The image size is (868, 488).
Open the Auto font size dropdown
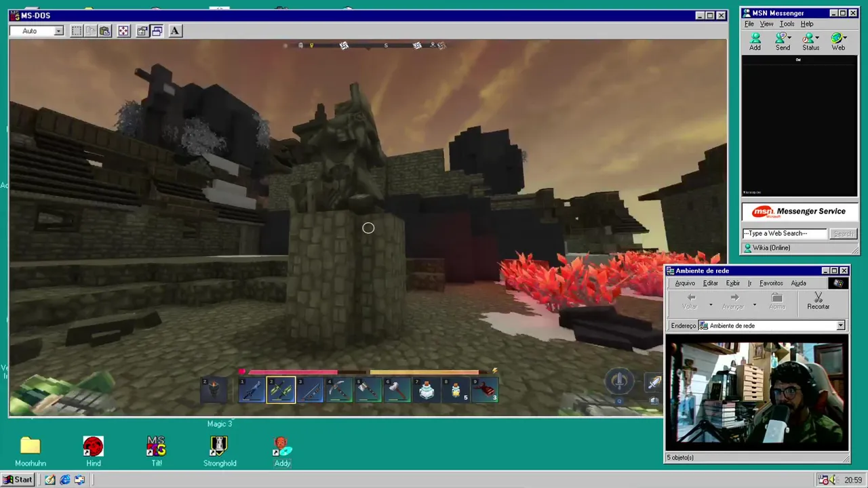tap(59, 31)
